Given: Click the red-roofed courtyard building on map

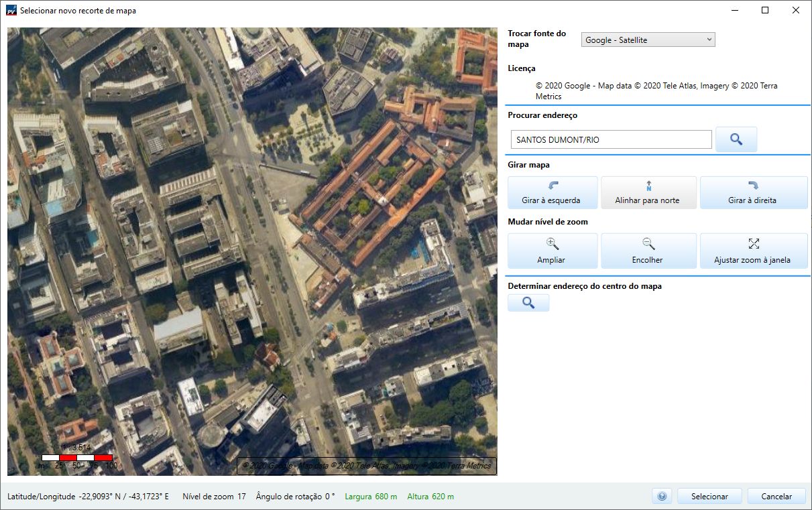Looking at the screenshot, I should point(373,191).
